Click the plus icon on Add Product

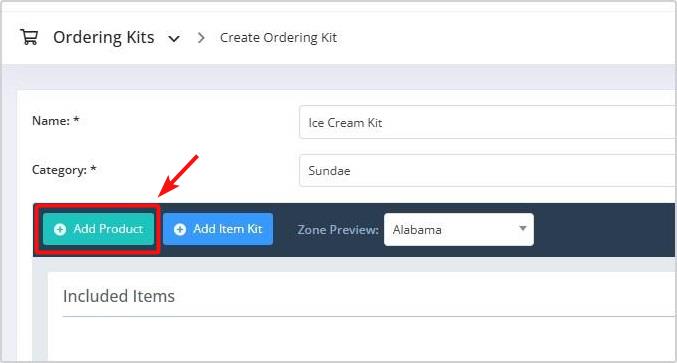pos(60,229)
